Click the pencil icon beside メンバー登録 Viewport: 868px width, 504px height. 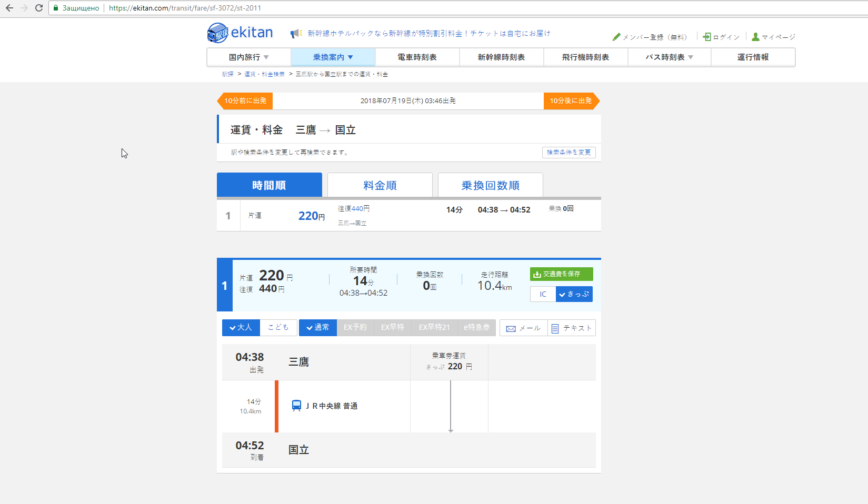tap(616, 37)
